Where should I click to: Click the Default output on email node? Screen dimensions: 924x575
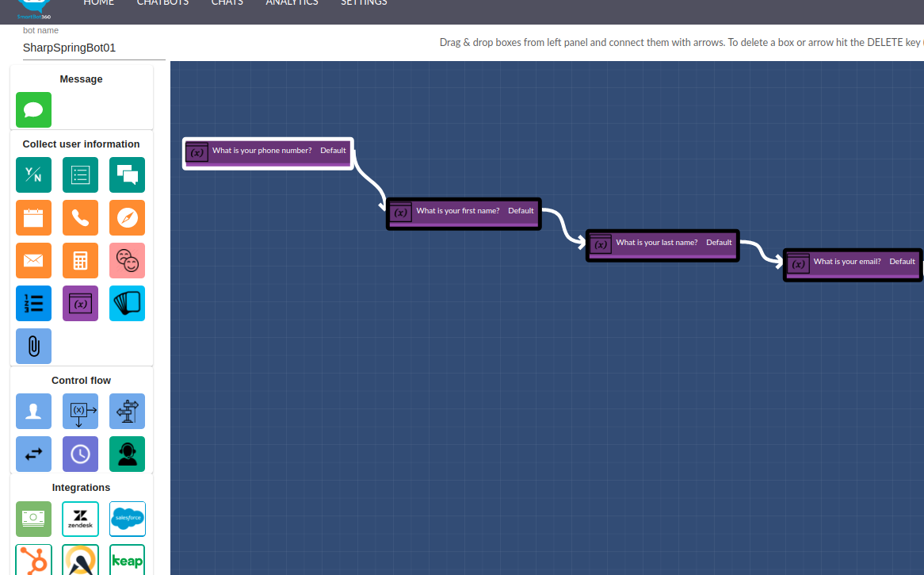(x=902, y=261)
